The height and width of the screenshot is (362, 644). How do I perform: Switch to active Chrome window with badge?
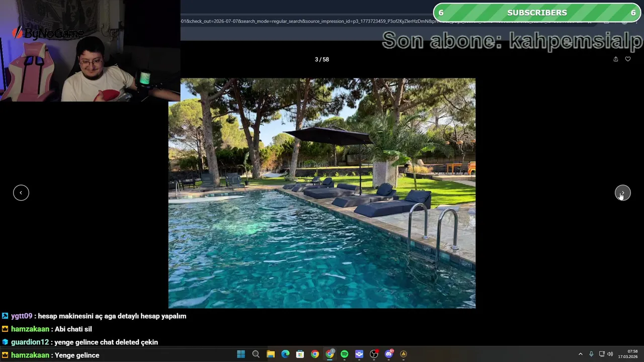click(x=330, y=354)
